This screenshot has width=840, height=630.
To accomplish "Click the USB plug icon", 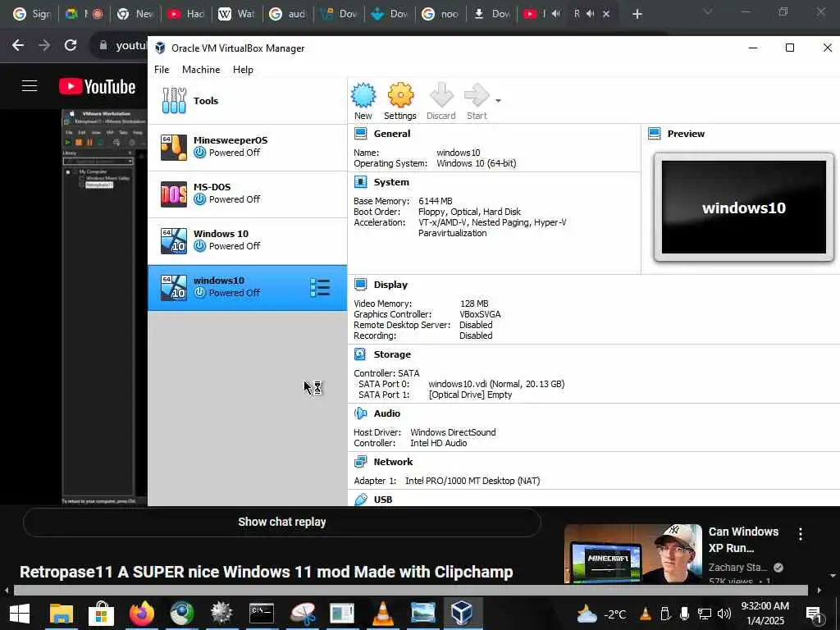I will coord(361,500).
